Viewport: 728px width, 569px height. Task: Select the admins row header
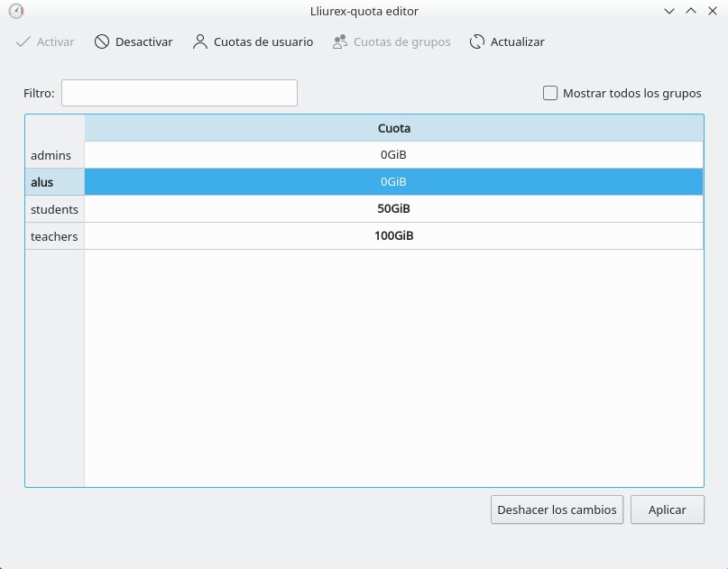click(x=55, y=155)
